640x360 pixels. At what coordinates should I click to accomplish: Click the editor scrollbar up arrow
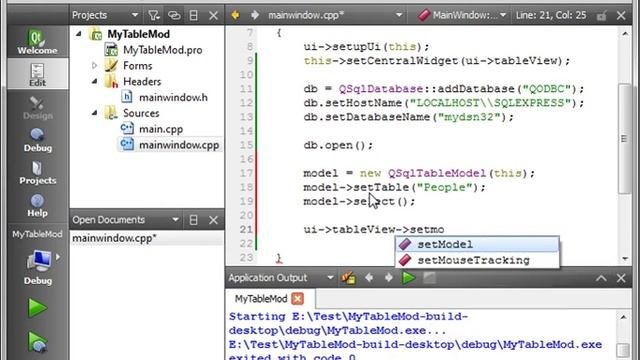pos(625,34)
